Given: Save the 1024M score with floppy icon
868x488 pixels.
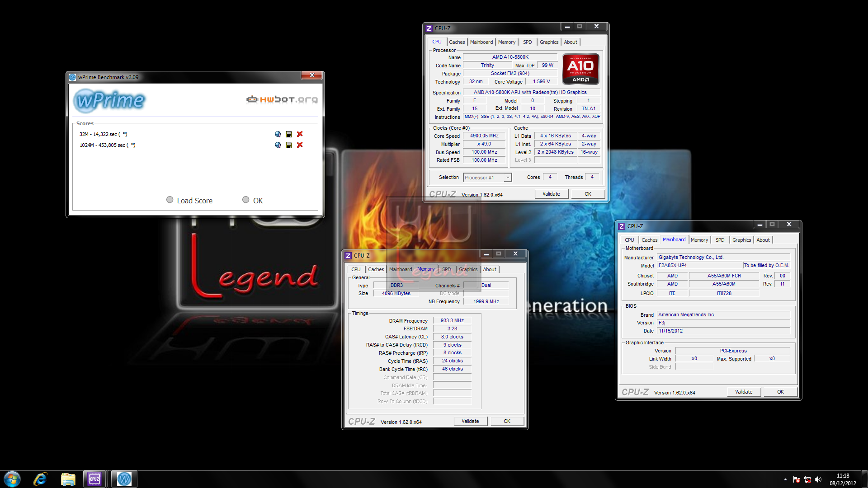Looking at the screenshot, I should click(289, 145).
